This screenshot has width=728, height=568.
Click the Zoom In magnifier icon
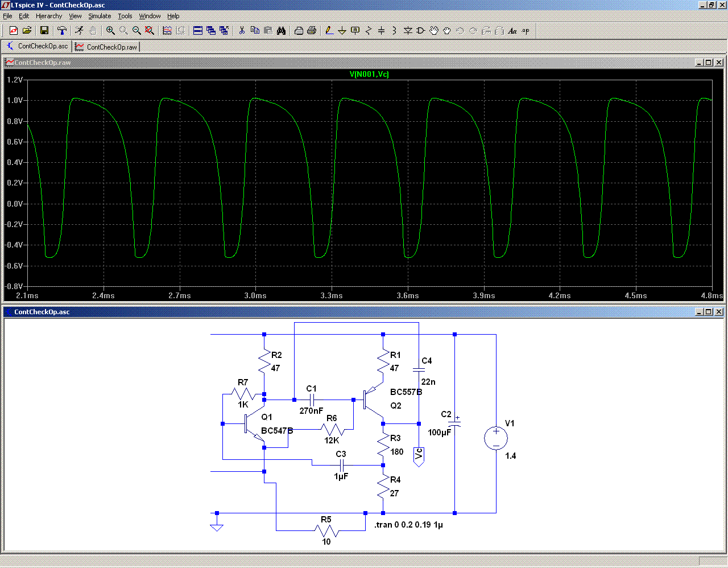point(110,31)
